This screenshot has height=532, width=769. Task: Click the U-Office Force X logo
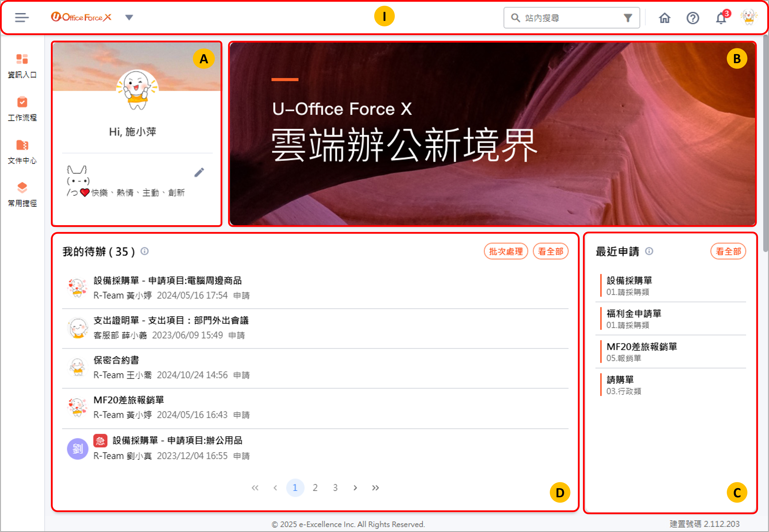81,17
